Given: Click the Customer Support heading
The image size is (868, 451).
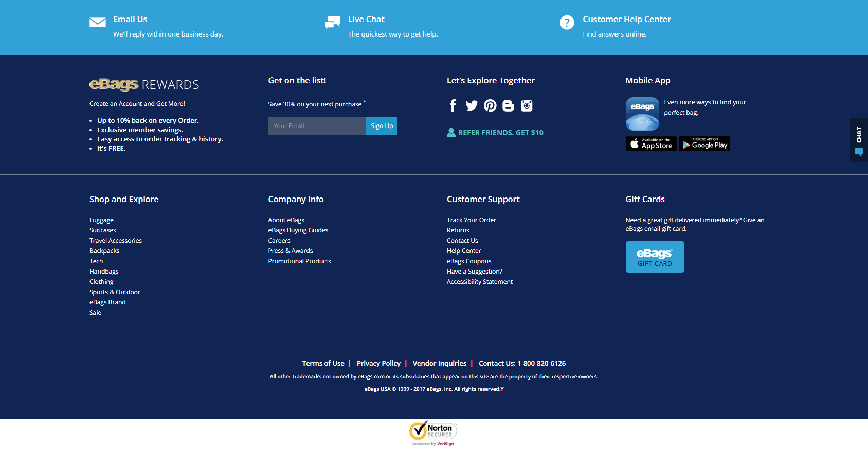Looking at the screenshot, I should pos(483,200).
